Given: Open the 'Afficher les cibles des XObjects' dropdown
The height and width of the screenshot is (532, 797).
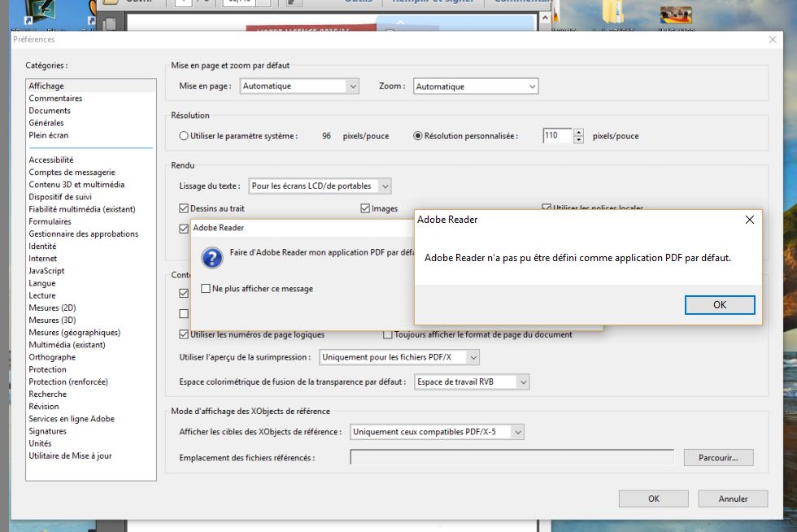Looking at the screenshot, I should (437, 432).
